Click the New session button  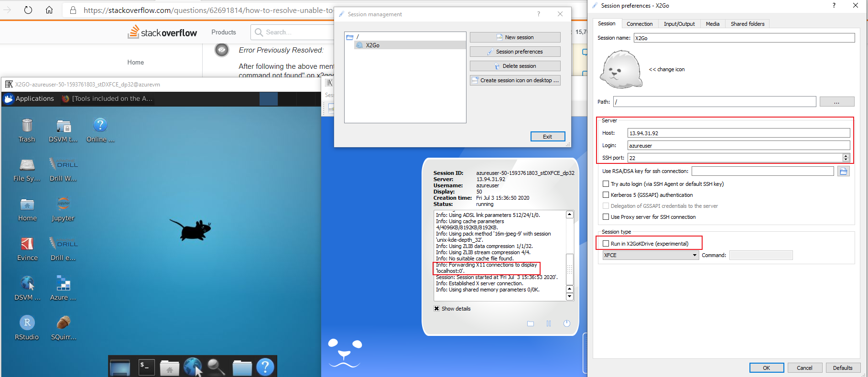515,37
